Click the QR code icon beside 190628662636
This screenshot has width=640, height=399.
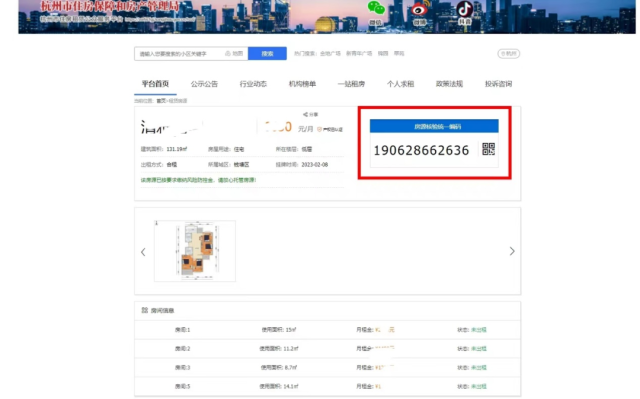488,149
